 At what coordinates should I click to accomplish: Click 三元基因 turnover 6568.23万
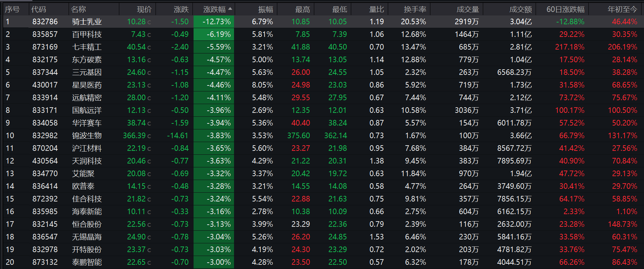click(514, 72)
